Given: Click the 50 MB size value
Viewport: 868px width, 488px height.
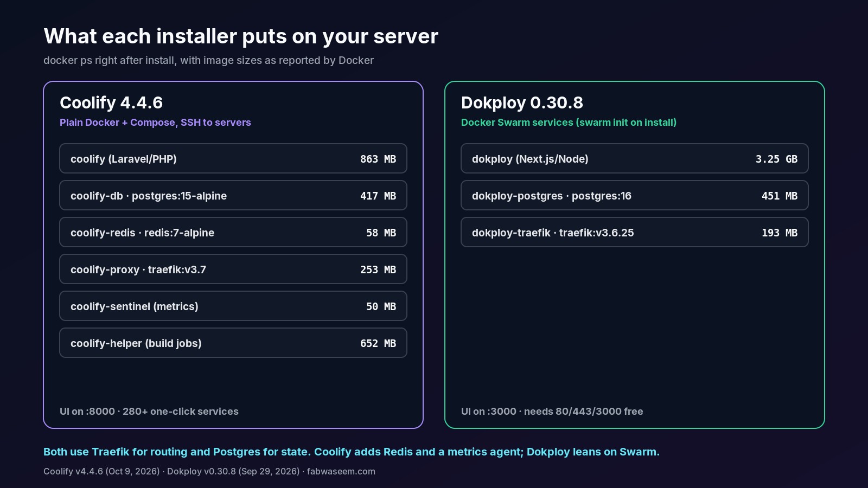Looking at the screenshot, I should [x=381, y=306].
